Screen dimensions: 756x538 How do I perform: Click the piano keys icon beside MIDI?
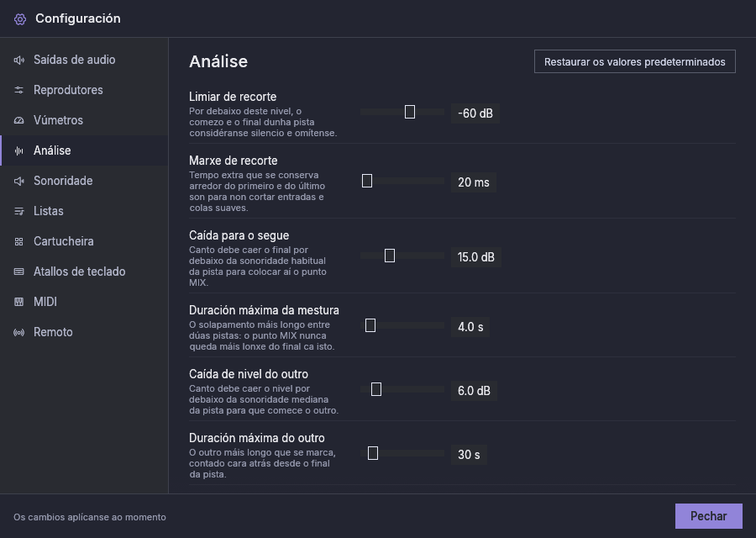18,302
